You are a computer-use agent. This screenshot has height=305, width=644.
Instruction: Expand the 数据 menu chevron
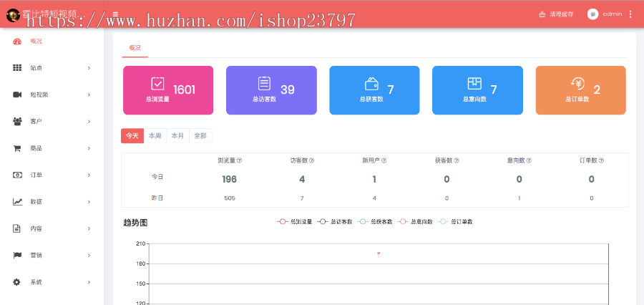[x=89, y=202]
